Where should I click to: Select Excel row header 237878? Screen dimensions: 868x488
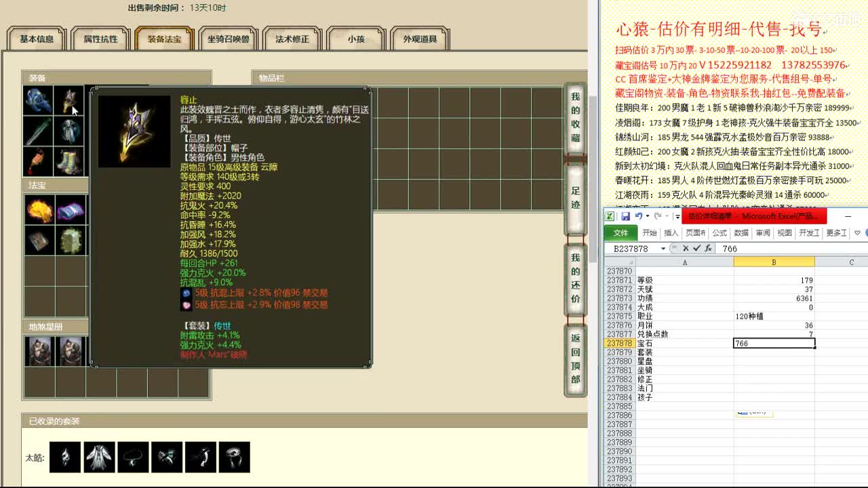(x=620, y=344)
